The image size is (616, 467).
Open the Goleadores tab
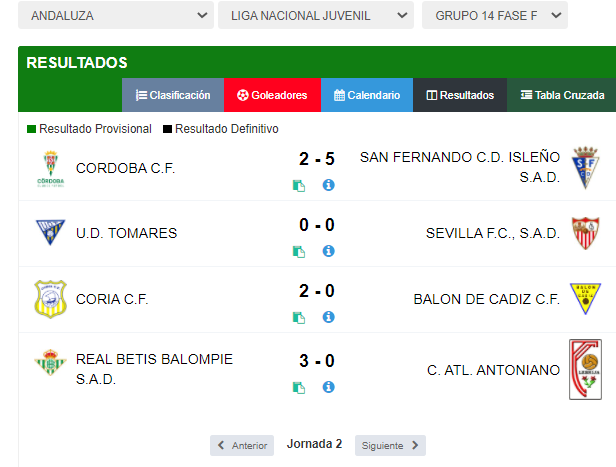point(272,95)
